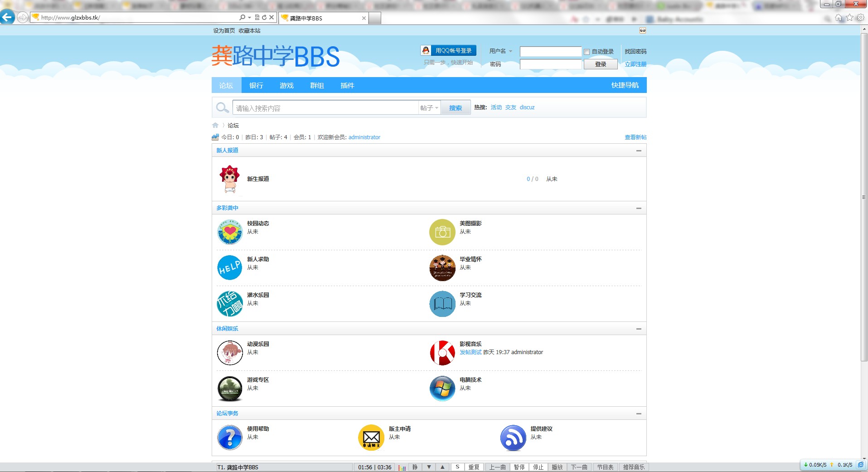Click the 校园动态 forum icon

[x=230, y=232]
